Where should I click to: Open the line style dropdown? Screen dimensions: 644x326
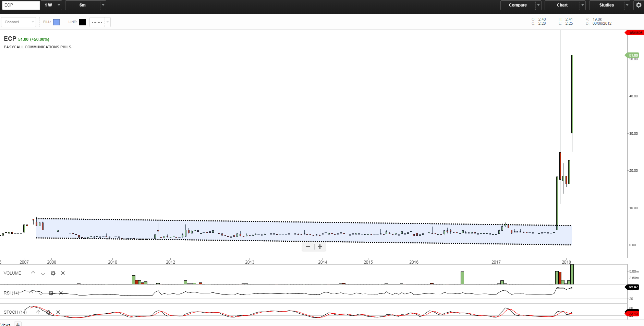click(x=107, y=22)
